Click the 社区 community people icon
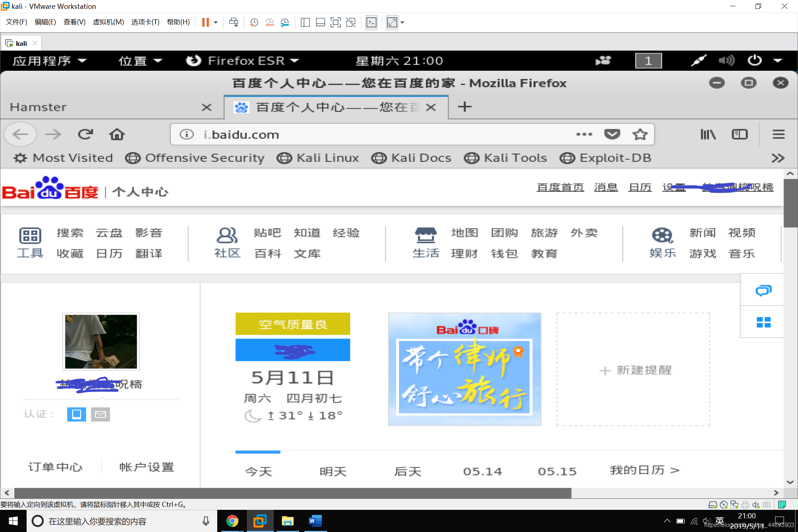This screenshot has height=532, width=798. coord(227,235)
